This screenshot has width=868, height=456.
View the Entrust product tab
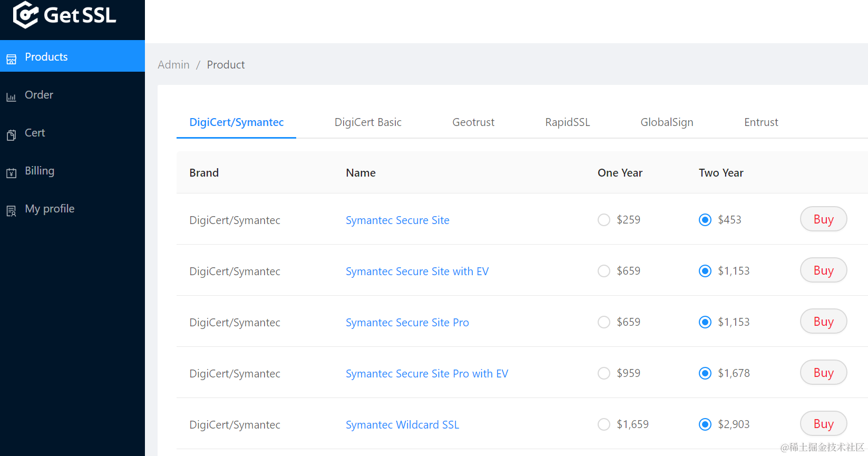pos(761,122)
